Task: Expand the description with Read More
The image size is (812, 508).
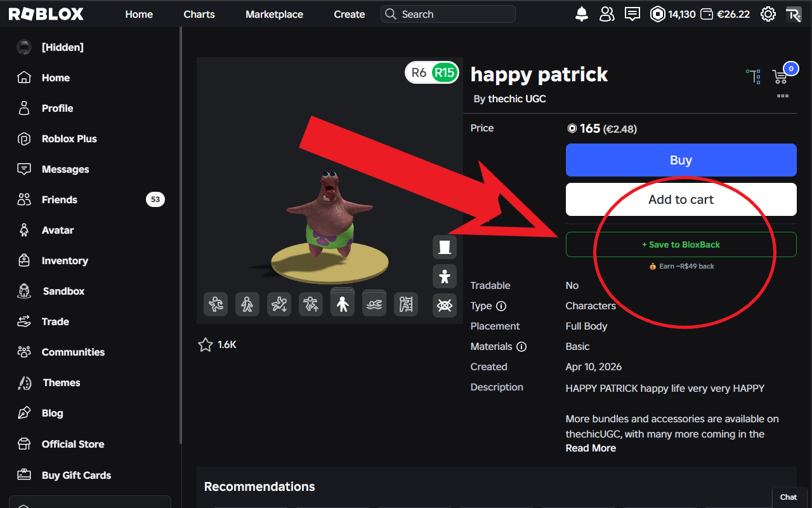Action: [x=591, y=448]
